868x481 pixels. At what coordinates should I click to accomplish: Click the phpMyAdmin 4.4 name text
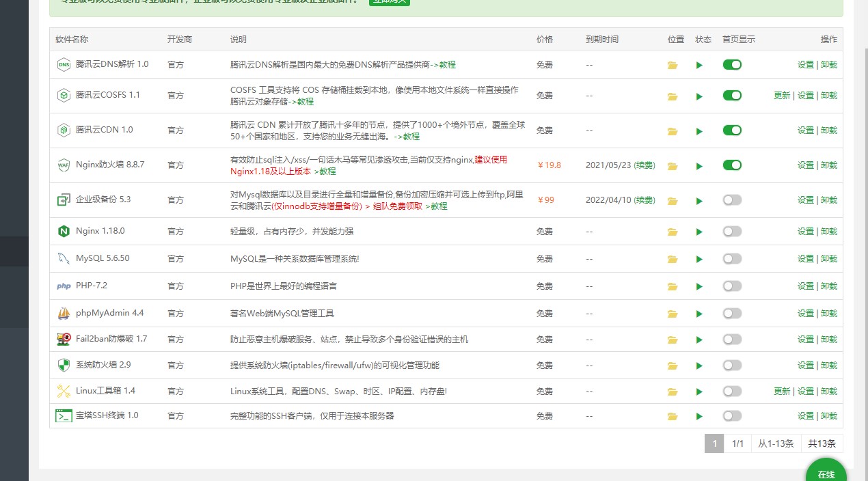(x=110, y=313)
